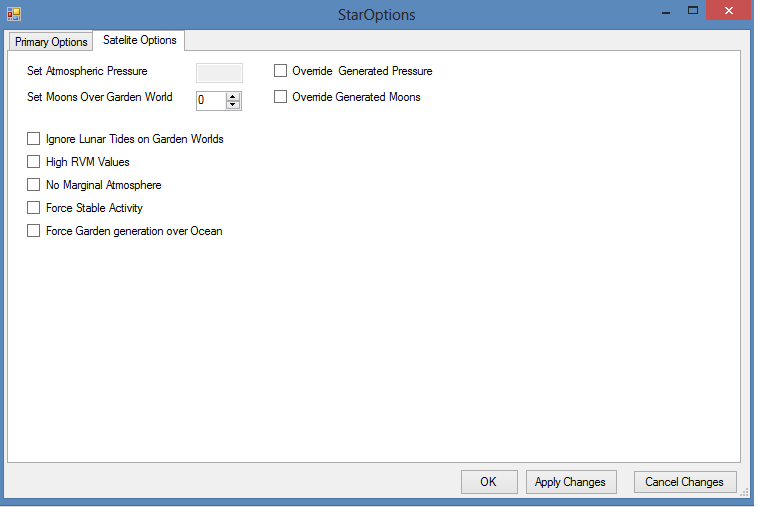Check the Override Generated Moons option
The width and height of the screenshot is (758, 507).
(281, 97)
